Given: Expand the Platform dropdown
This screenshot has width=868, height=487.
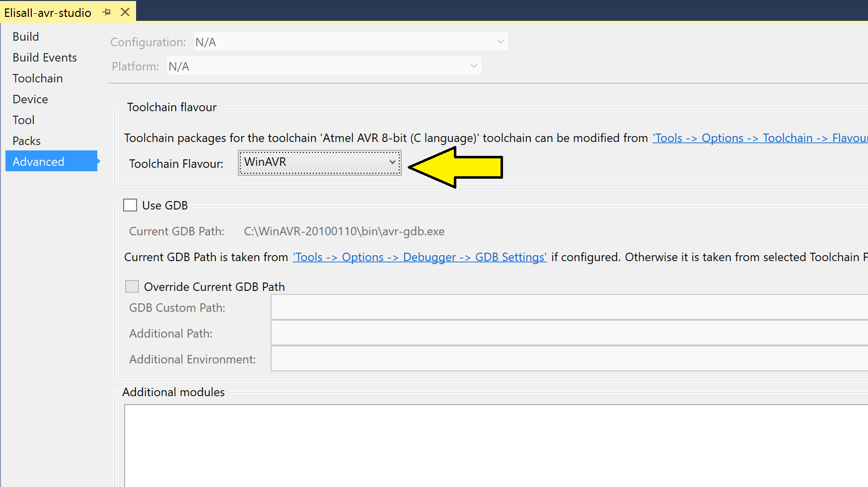Looking at the screenshot, I should click(324, 66).
